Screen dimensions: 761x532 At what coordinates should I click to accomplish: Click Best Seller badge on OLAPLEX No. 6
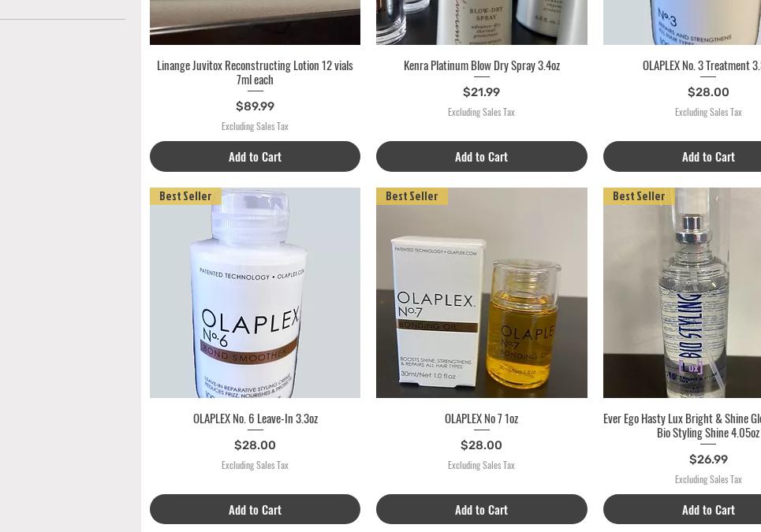point(185,196)
